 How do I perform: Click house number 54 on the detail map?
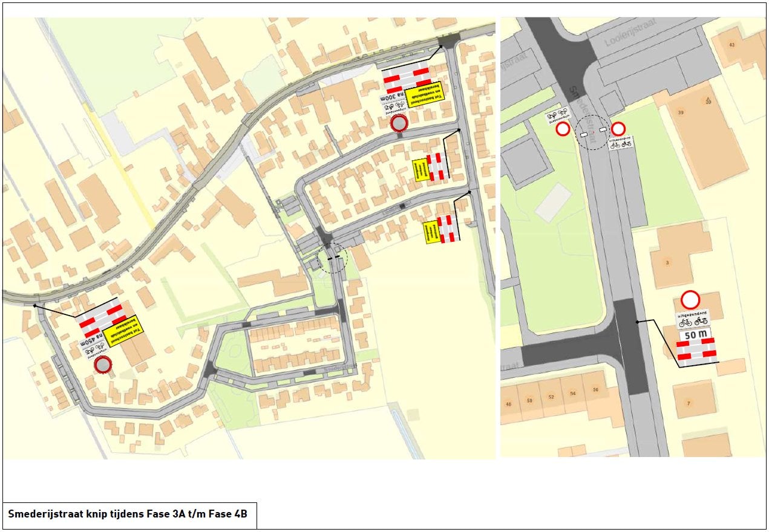(x=573, y=394)
